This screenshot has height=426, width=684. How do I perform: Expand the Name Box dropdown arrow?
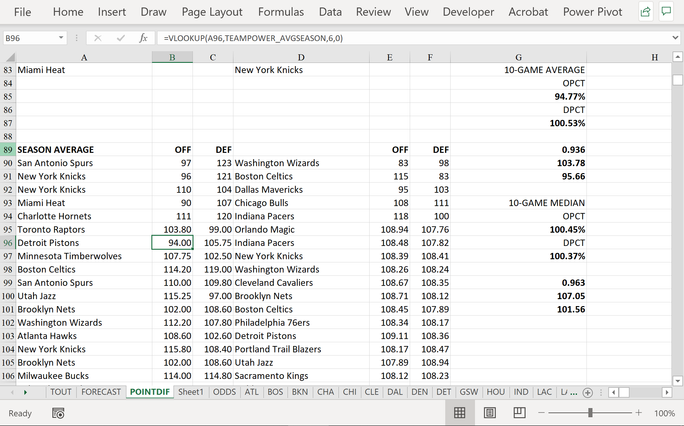61,38
